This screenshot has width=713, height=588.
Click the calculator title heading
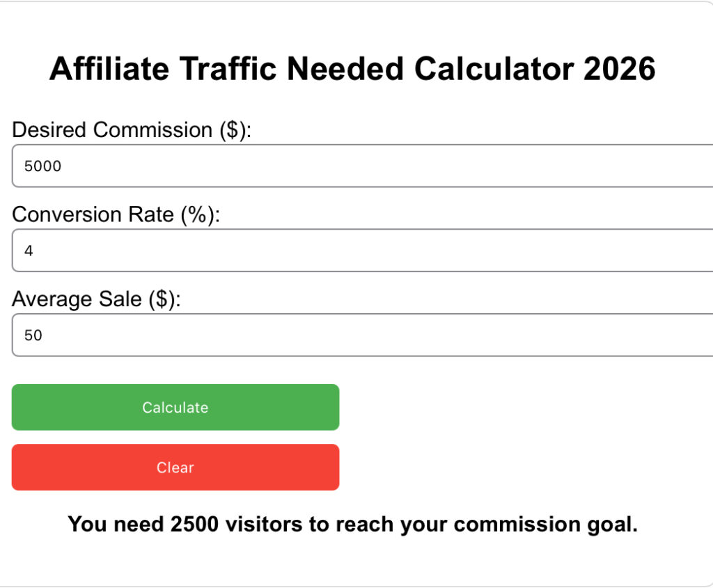(353, 68)
